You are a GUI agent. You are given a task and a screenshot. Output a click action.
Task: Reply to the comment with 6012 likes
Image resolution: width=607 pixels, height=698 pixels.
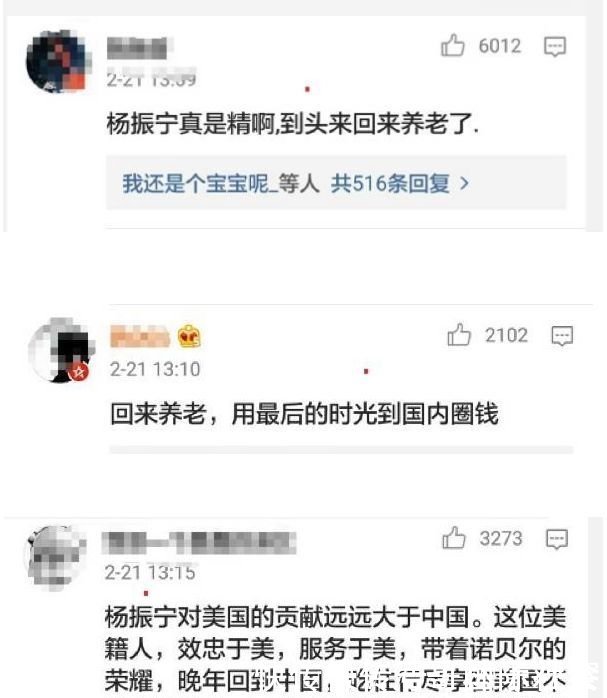[x=555, y=46]
